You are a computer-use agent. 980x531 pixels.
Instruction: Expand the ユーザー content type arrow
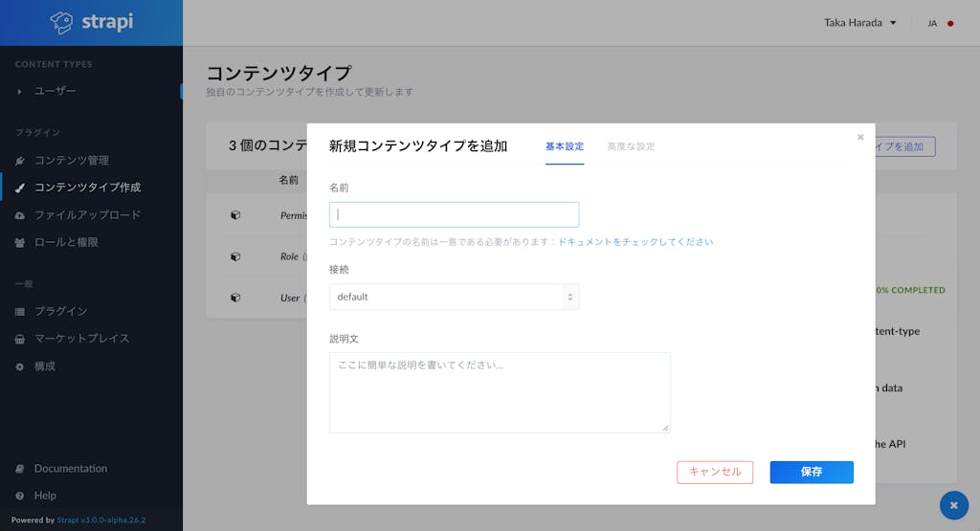[19, 92]
